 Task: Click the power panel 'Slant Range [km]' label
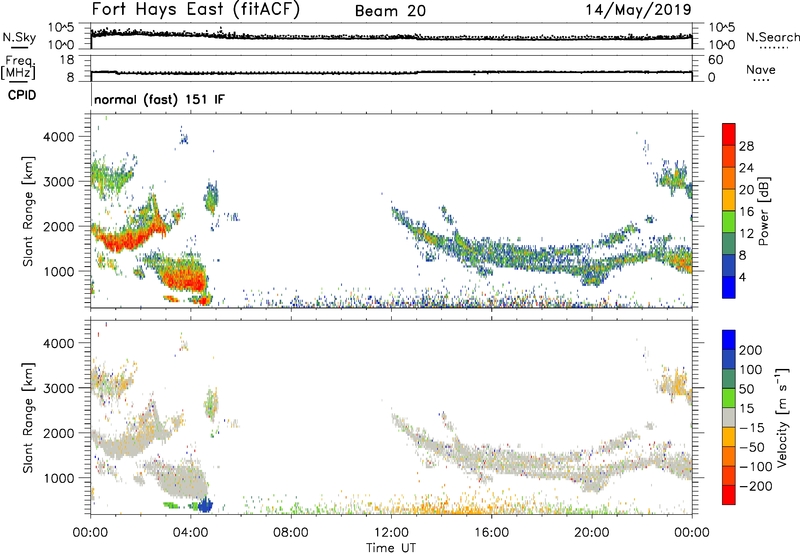pyautogui.click(x=28, y=211)
